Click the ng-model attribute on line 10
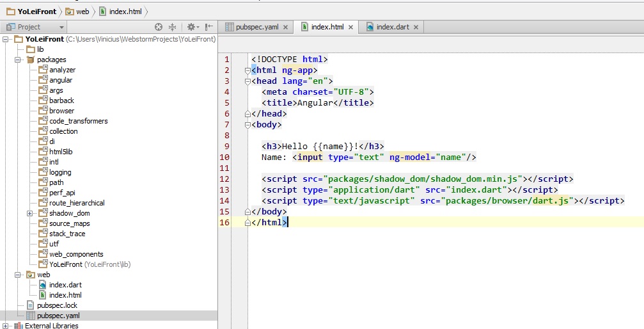This screenshot has height=329, width=644. click(409, 157)
